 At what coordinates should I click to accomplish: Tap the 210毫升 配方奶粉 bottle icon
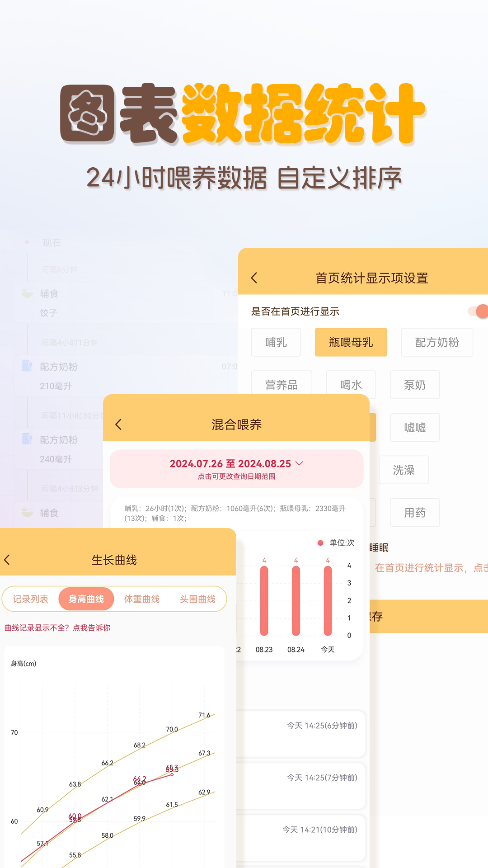[x=27, y=366]
